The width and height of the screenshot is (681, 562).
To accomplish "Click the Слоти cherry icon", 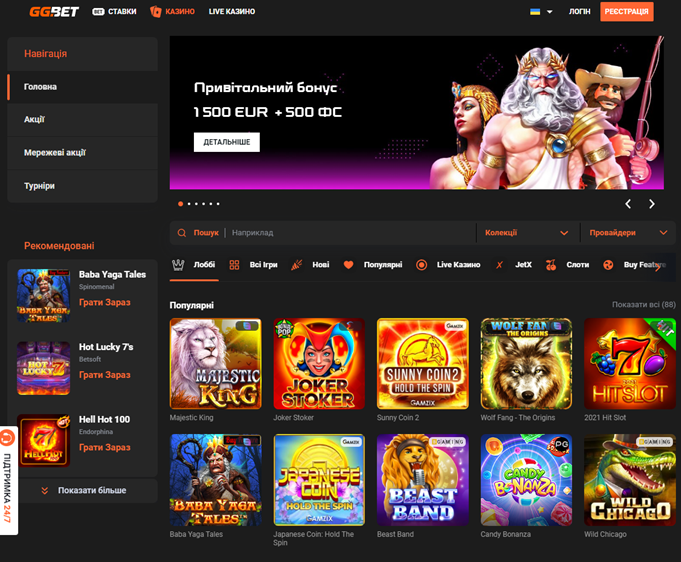I will (x=551, y=265).
